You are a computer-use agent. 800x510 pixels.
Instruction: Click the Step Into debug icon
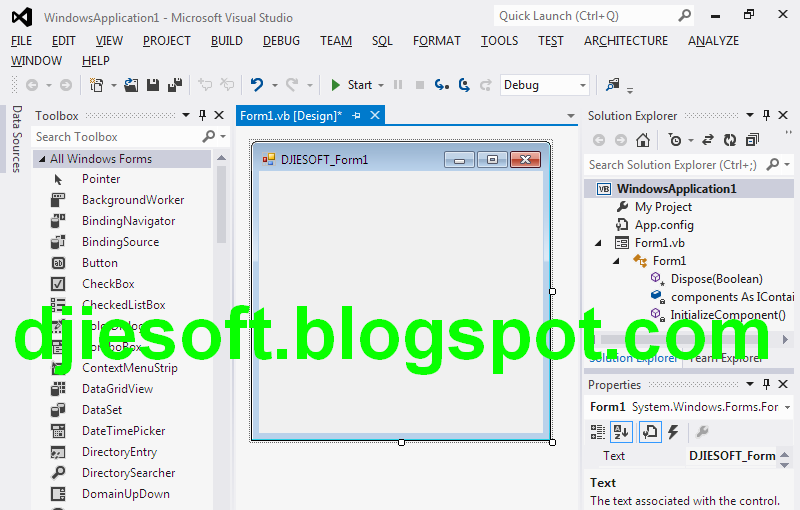point(441,85)
